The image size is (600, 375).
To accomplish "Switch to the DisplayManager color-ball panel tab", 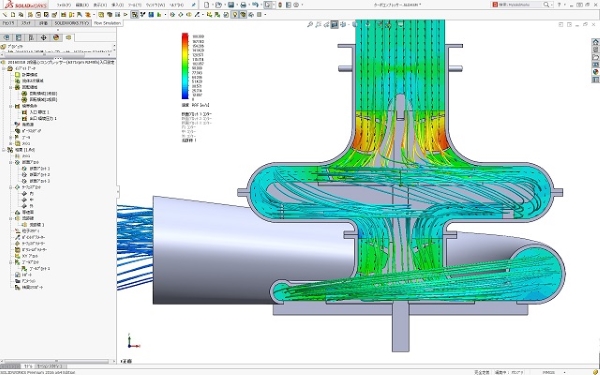I will pos(56,38).
